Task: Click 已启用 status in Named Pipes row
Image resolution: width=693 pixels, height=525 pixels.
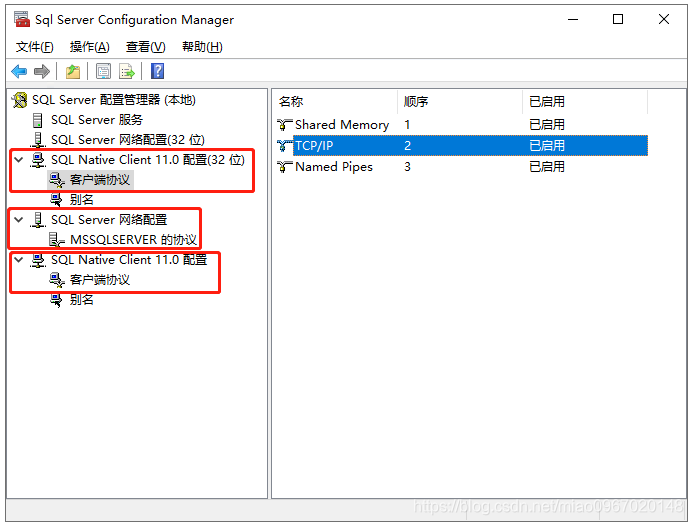Action: pos(547,167)
